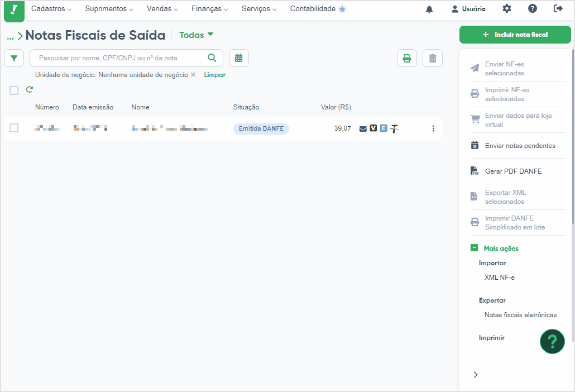Open settings gear icon
Viewport: 575px width, 392px height.
pos(507,8)
